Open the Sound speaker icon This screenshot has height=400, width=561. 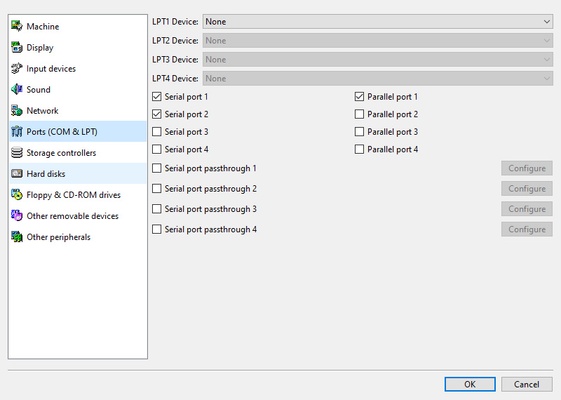point(17,89)
